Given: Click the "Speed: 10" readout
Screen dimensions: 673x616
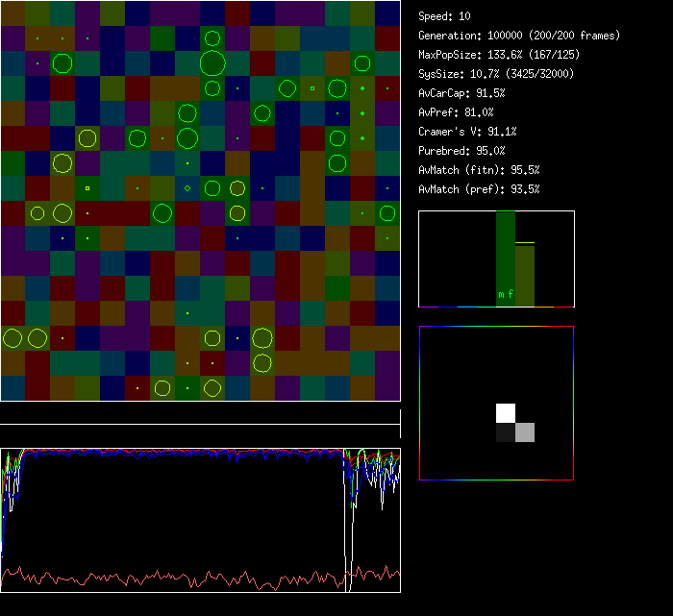Looking at the screenshot, I should pos(444,16).
